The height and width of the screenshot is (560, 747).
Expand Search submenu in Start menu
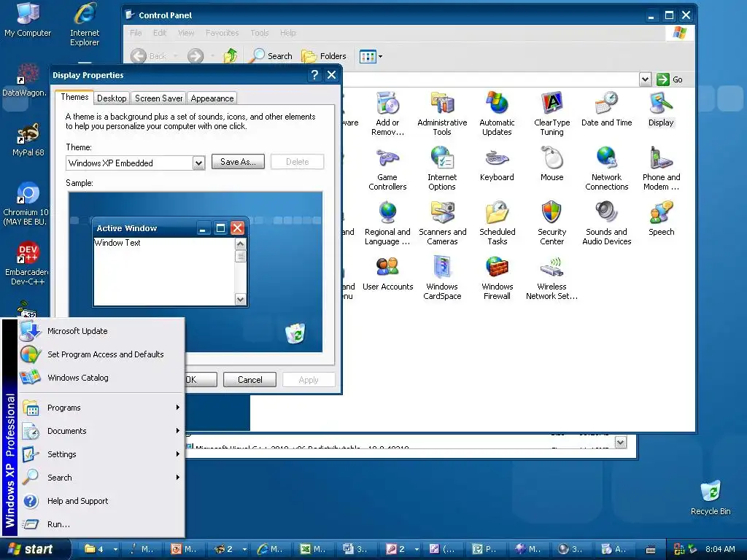coord(101,478)
